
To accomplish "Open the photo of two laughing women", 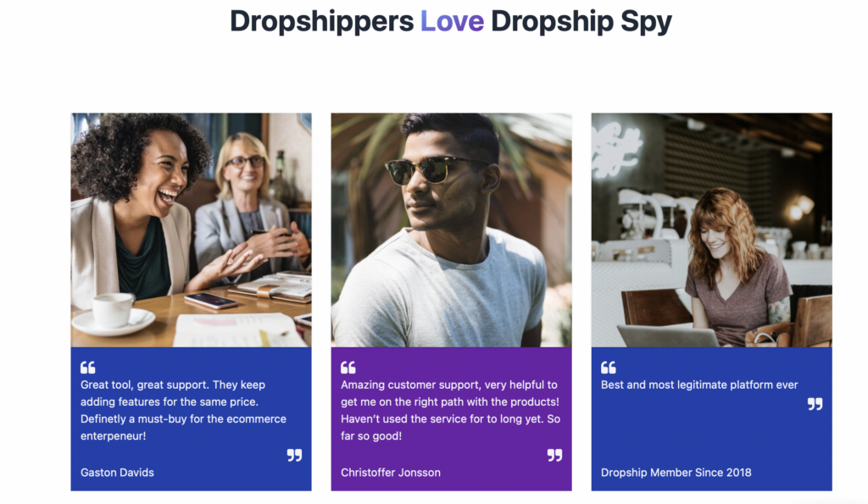I will pos(191,230).
